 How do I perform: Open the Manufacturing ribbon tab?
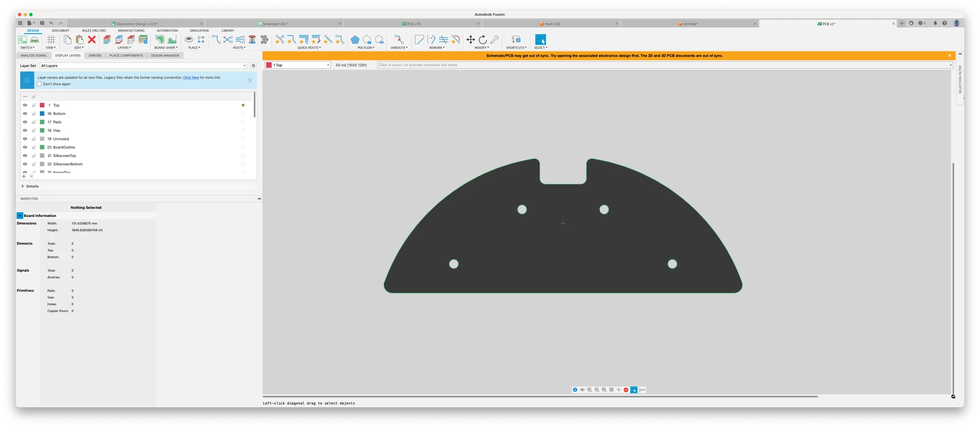tap(131, 31)
